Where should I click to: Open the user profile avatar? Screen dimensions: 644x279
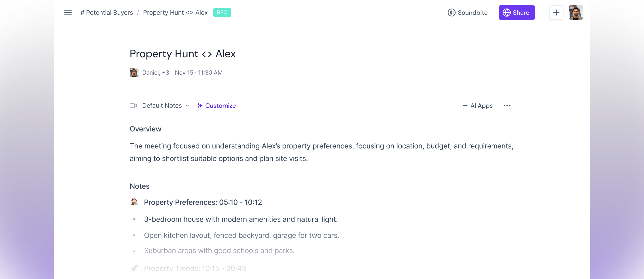(576, 13)
